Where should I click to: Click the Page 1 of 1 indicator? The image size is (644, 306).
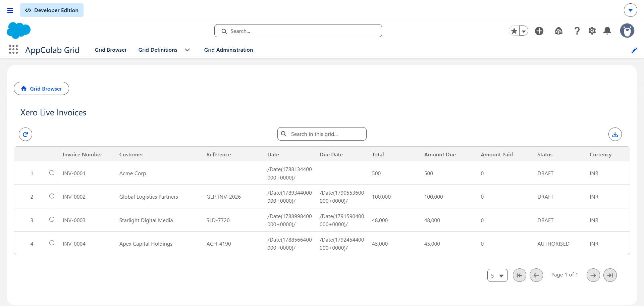565,274
